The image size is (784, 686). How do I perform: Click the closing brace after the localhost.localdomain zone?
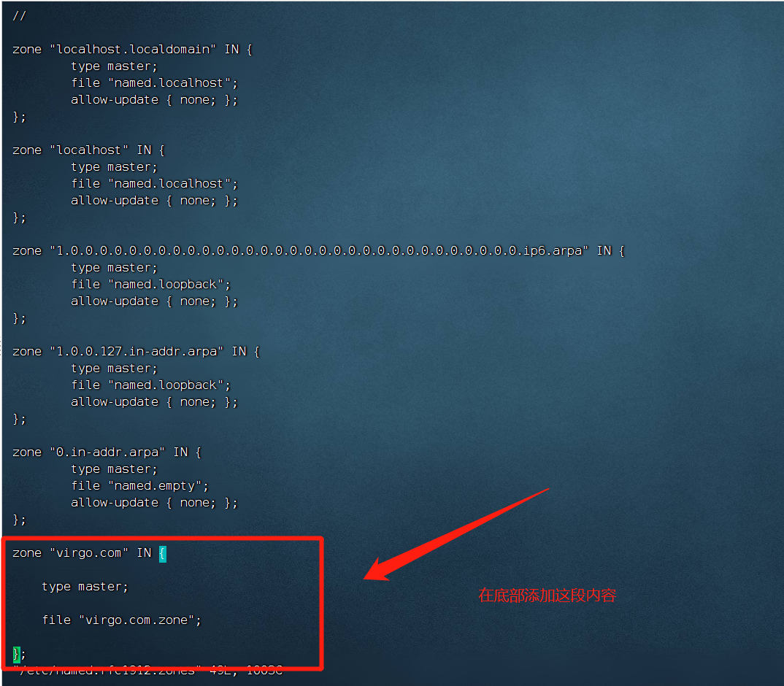pos(19,117)
